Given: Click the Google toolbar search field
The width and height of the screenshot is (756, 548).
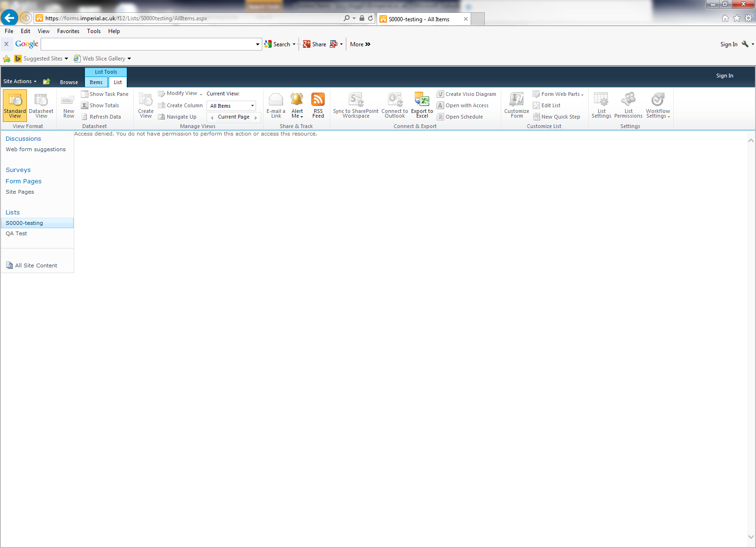Looking at the screenshot, I should tap(148, 44).
